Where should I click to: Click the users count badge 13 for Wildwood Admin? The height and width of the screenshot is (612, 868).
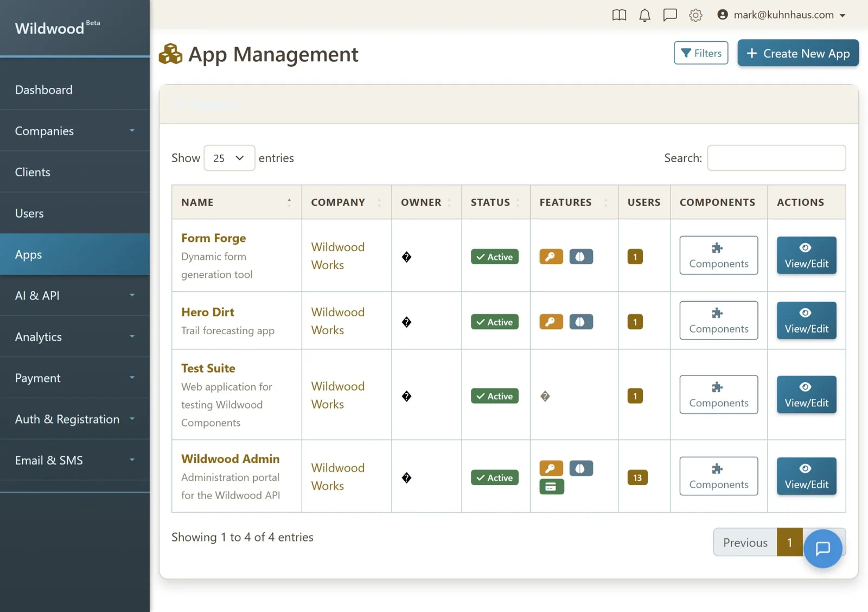tap(637, 477)
